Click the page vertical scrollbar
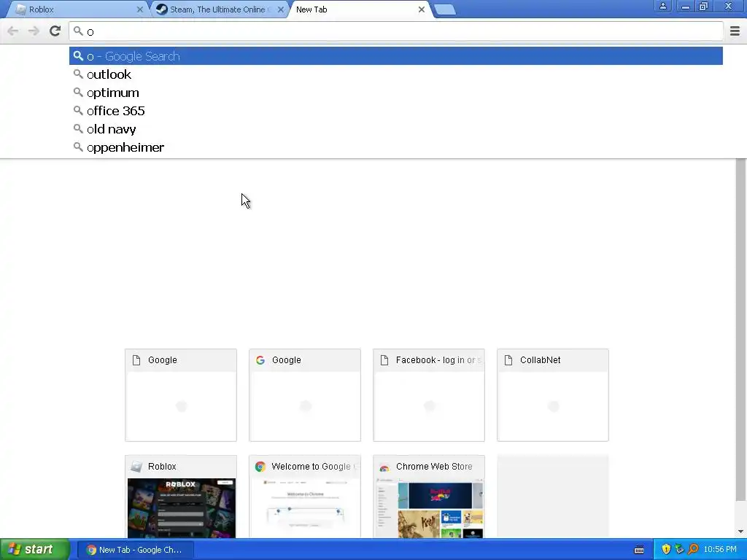747x560 pixels. (x=740, y=330)
